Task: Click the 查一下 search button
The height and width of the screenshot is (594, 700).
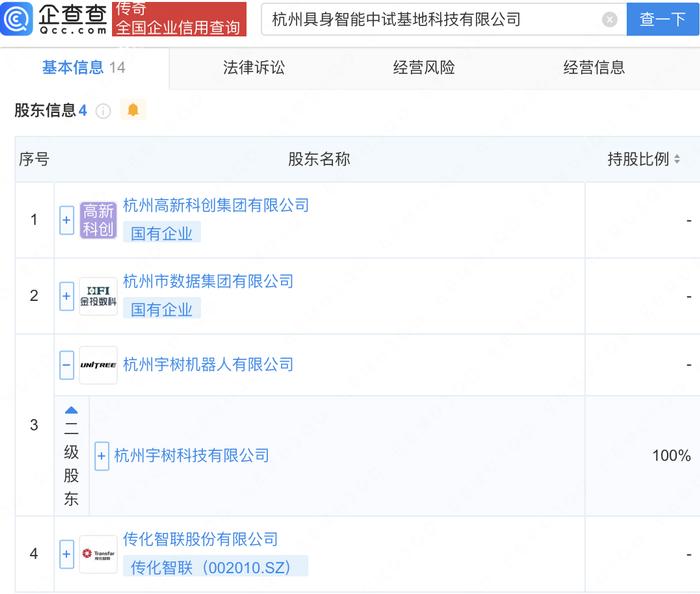Action: click(x=663, y=19)
